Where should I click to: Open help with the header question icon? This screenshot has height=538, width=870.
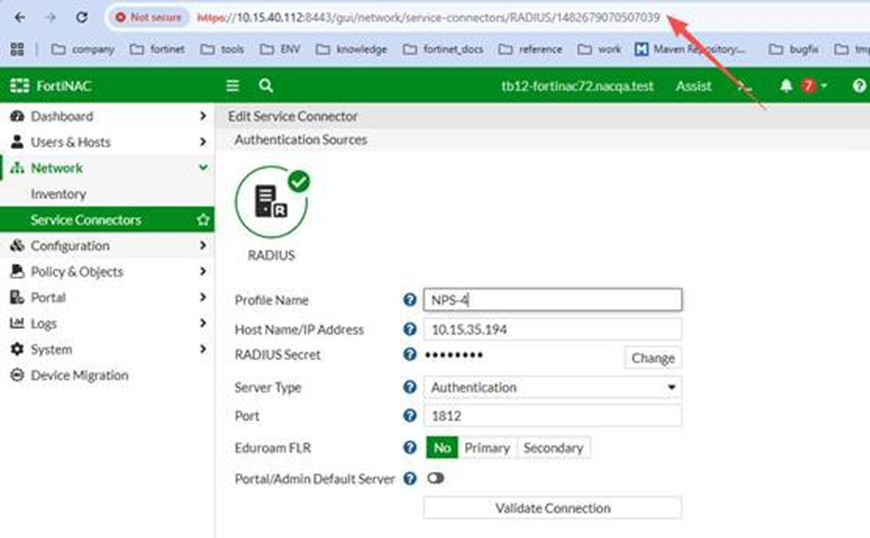tap(859, 86)
